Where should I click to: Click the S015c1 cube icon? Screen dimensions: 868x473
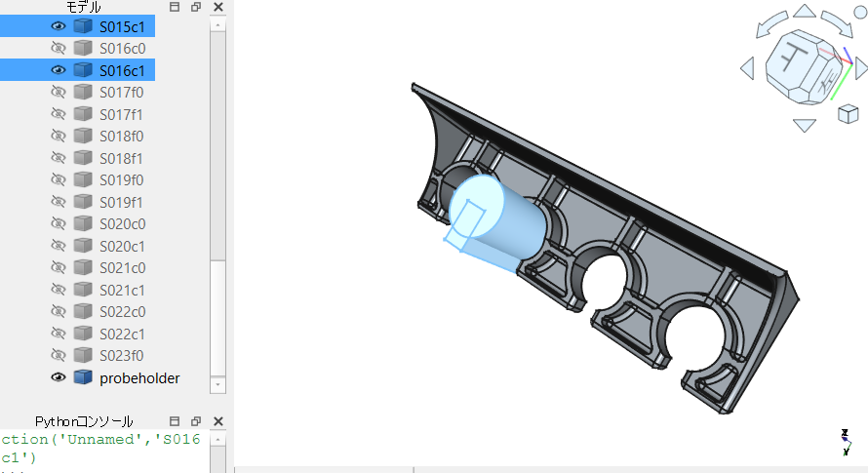83,26
